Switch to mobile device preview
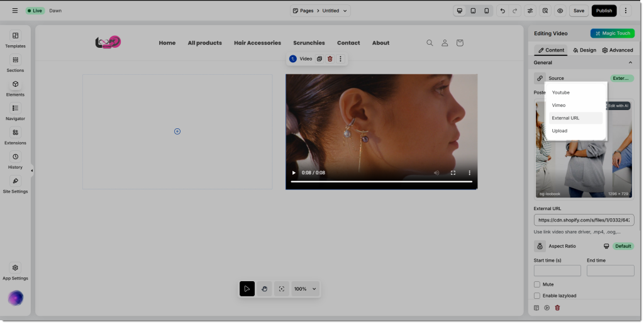Viewport: 644px width, 324px height. (x=487, y=11)
